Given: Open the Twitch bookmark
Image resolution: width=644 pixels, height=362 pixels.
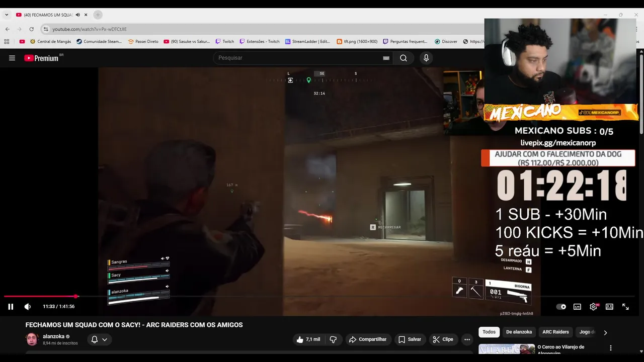Looking at the screenshot, I should (x=225, y=42).
